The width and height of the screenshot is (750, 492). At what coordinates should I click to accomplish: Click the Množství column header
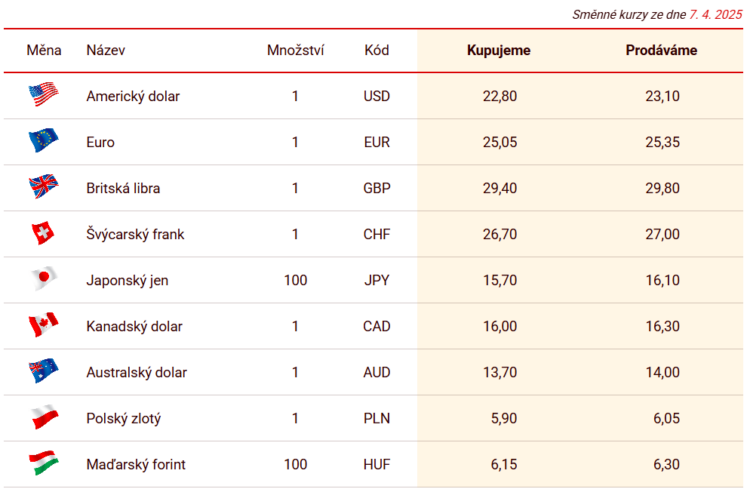(x=295, y=50)
